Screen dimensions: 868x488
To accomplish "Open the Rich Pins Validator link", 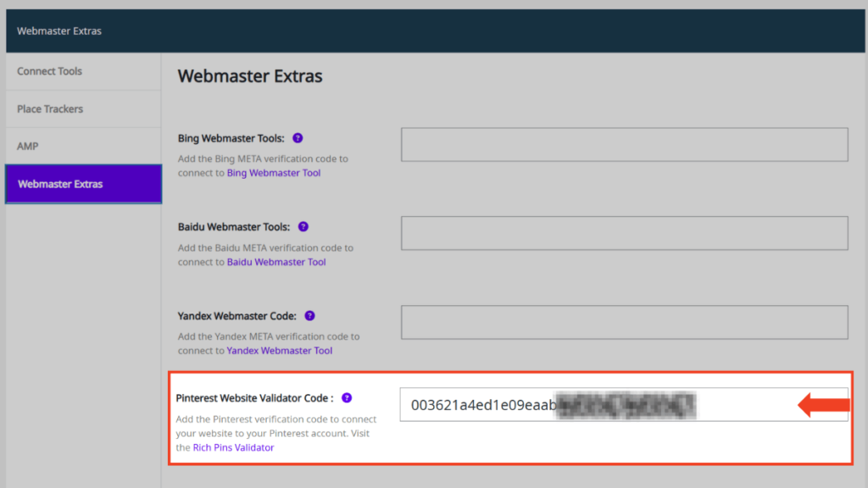I will pos(233,447).
